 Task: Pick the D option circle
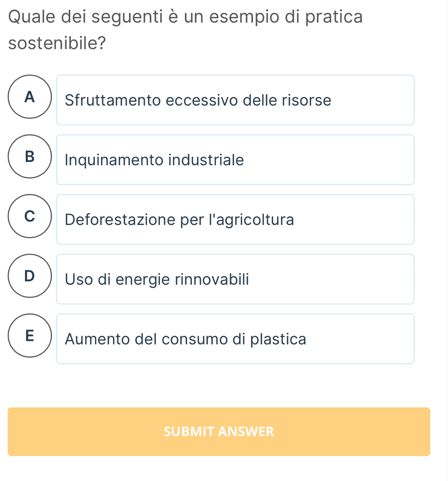(x=30, y=276)
